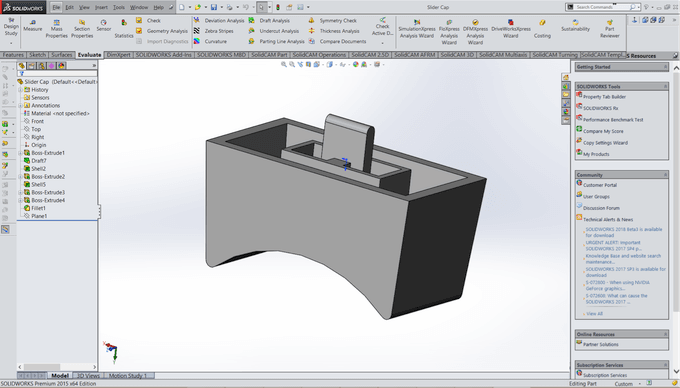Viewport: 680px width, 388px height.
Task: Open the Motion Study 1 tab
Action: click(128, 375)
